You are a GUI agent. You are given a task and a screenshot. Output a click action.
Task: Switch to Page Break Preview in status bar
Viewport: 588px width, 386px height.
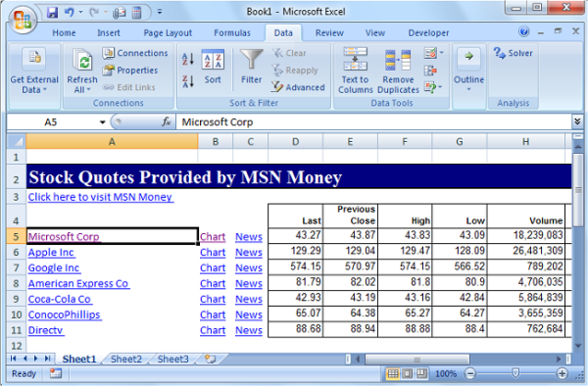pyautogui.click(x=421, y=373)
